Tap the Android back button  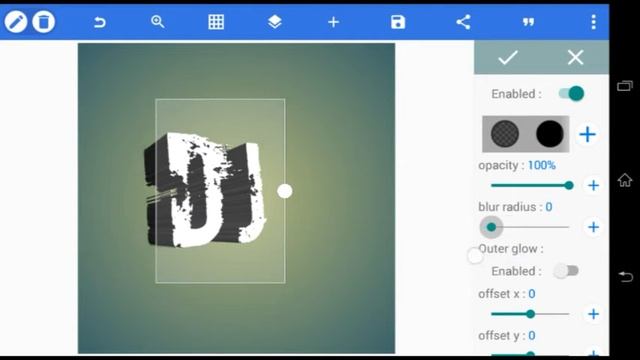click(625, 277)
